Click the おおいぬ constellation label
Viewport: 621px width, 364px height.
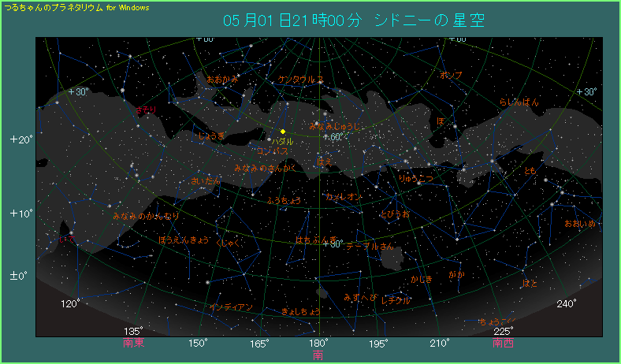tap(580, 224)
